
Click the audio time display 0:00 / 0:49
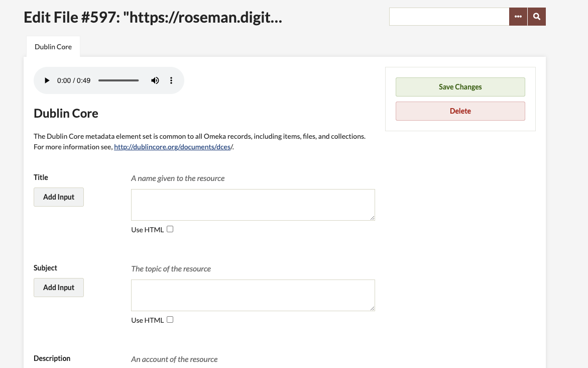(x=73, y=80)
